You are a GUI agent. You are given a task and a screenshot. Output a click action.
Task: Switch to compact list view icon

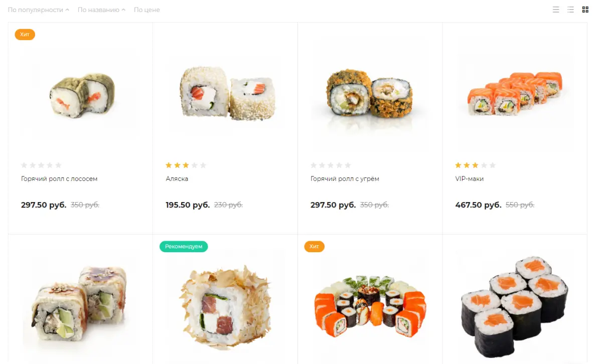[x=570, y=10]
